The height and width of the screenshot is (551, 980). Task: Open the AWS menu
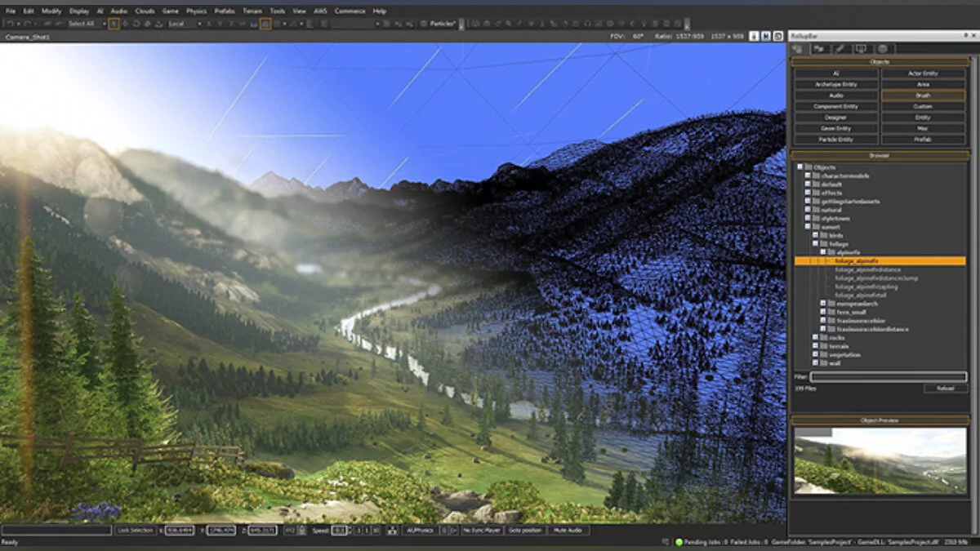click(321, 11)
